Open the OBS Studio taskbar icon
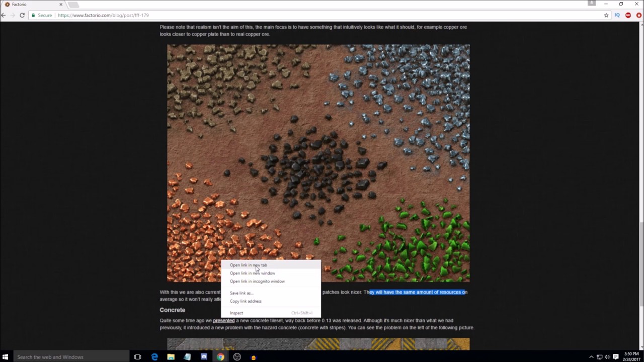The image size is (644, 362). pos(237,357)
